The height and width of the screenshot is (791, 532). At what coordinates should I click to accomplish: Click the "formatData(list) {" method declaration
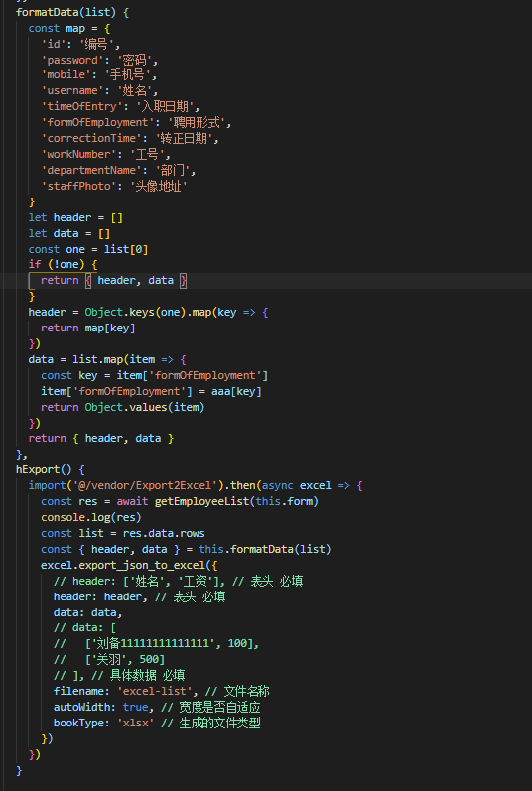72,12
